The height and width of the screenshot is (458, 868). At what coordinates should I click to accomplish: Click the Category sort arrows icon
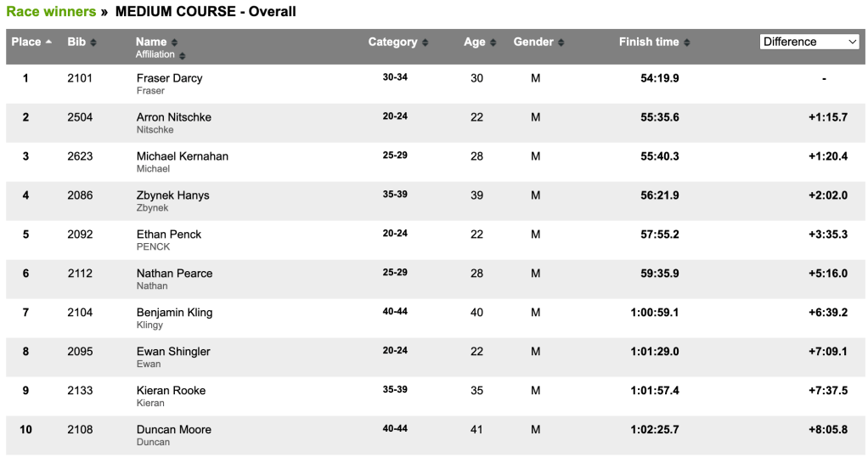[426, 42]
